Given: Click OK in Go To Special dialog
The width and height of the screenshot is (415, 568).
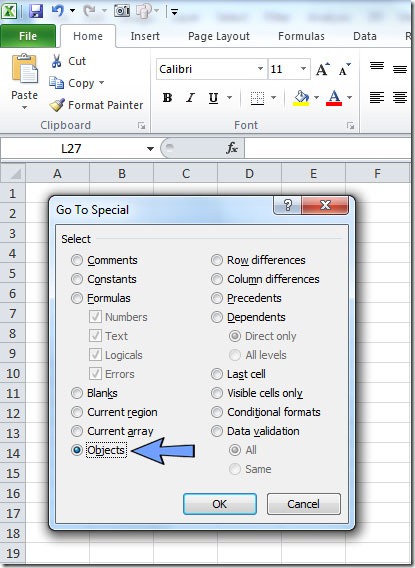Looking at the screenshot, I should click(220, 504).
